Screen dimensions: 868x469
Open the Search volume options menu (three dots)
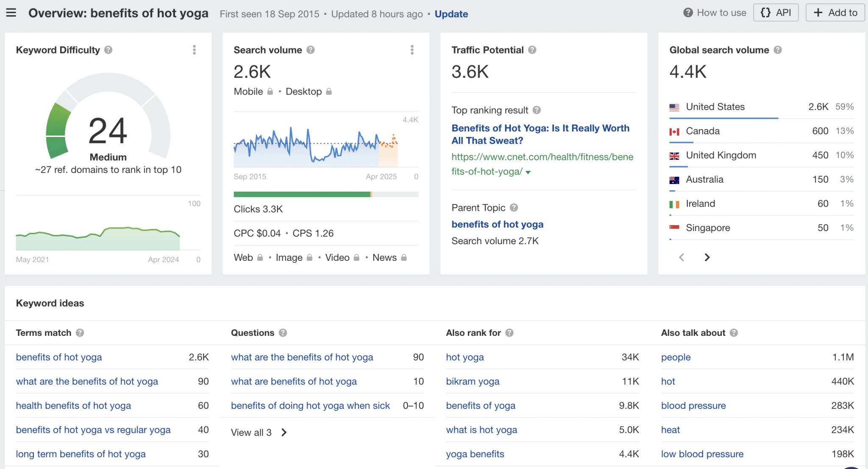pyautogui.click(x=412, y=50)
